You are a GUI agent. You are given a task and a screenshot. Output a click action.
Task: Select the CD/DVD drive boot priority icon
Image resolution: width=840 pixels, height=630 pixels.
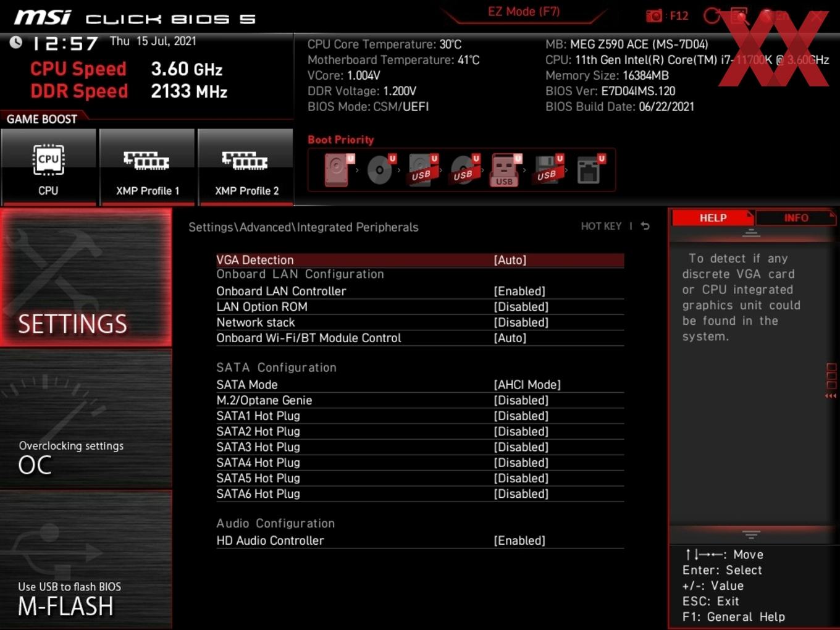point(380,170)
